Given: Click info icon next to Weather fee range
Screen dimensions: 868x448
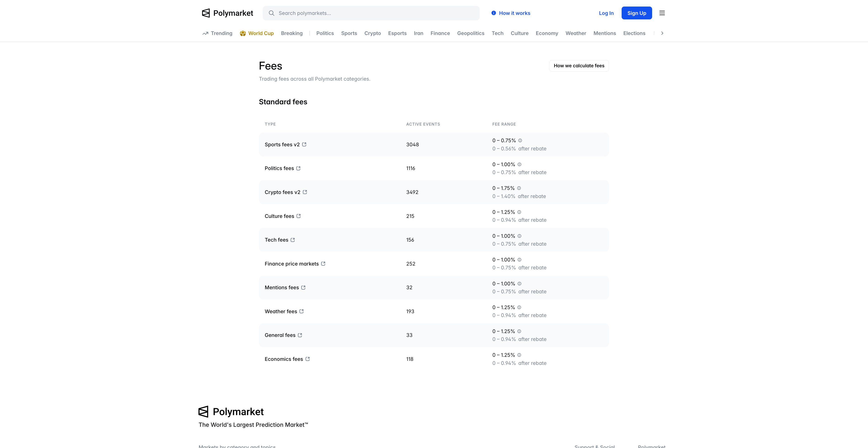Looking at the screenshot, I should click(x=519, y=307).
